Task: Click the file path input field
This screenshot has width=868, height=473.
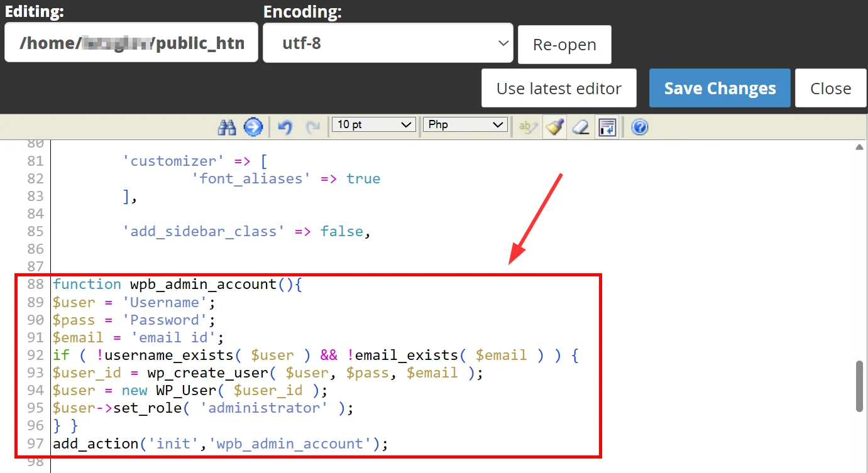Action: [x=131, y=43]
